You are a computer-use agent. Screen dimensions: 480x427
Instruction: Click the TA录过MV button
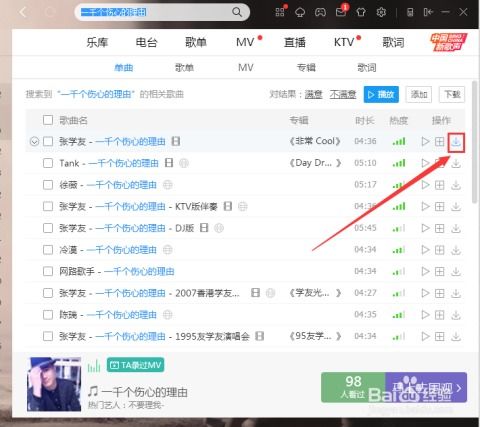tap(135, 365)
